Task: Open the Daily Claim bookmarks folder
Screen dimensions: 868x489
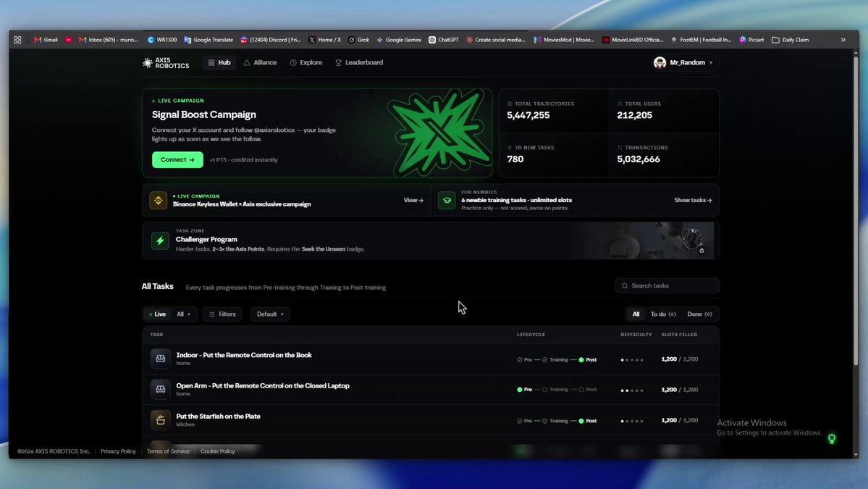Action: pos(791,40)
